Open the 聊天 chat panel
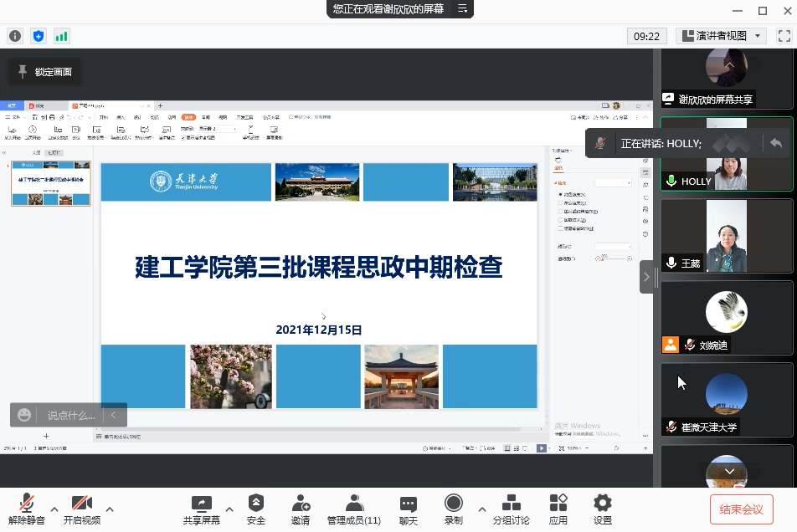 tap(408, 509)
